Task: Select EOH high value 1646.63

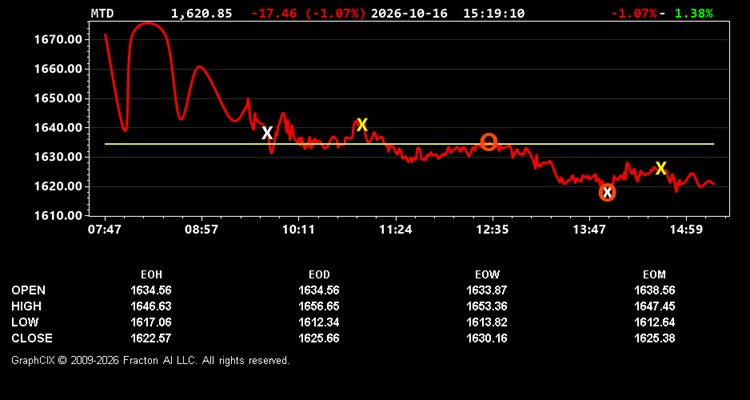Action: point(151,306)
